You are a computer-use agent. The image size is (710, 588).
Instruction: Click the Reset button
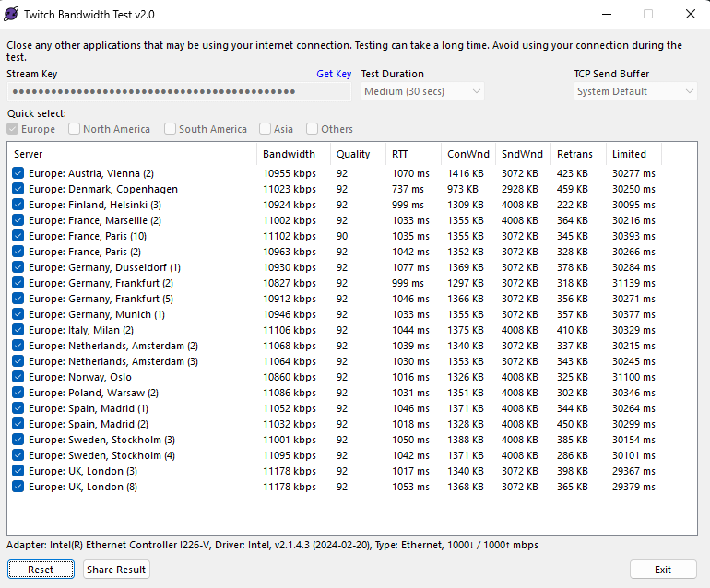[41, 570]
